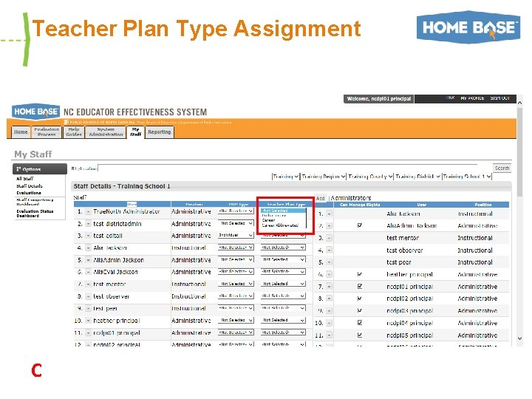Open the Help Guides tab

point(74,132)
